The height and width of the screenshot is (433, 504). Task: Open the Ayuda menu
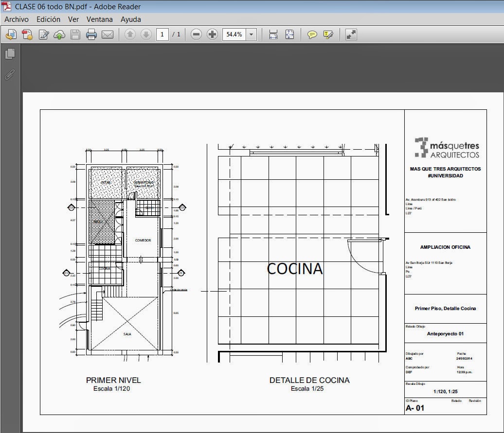130,19
